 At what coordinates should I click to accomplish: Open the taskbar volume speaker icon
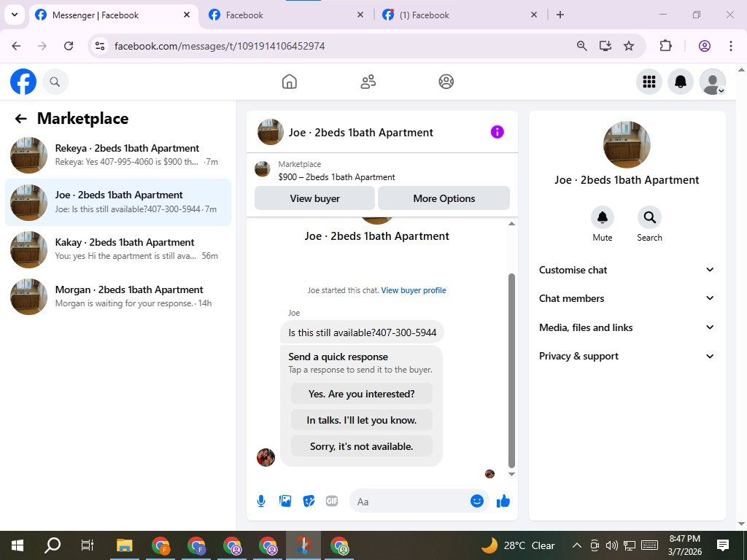tap(612, 545)
